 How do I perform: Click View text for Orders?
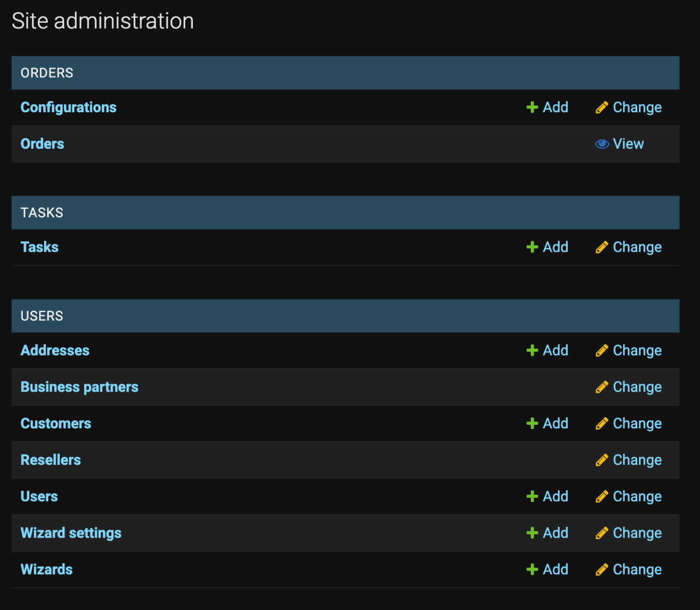629,144
